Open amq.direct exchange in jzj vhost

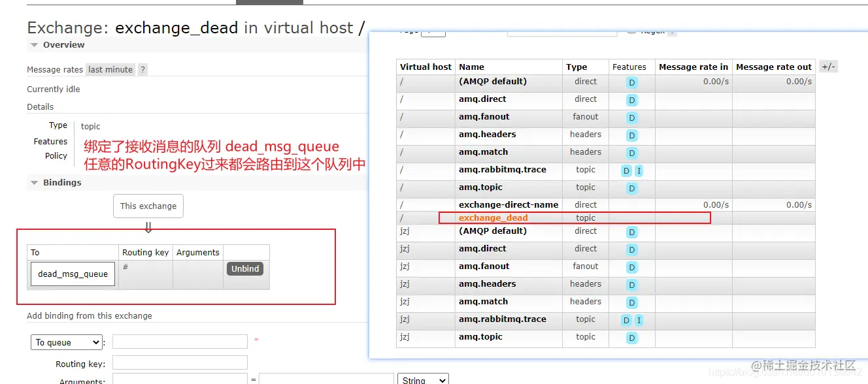click(x=482, y=249)
